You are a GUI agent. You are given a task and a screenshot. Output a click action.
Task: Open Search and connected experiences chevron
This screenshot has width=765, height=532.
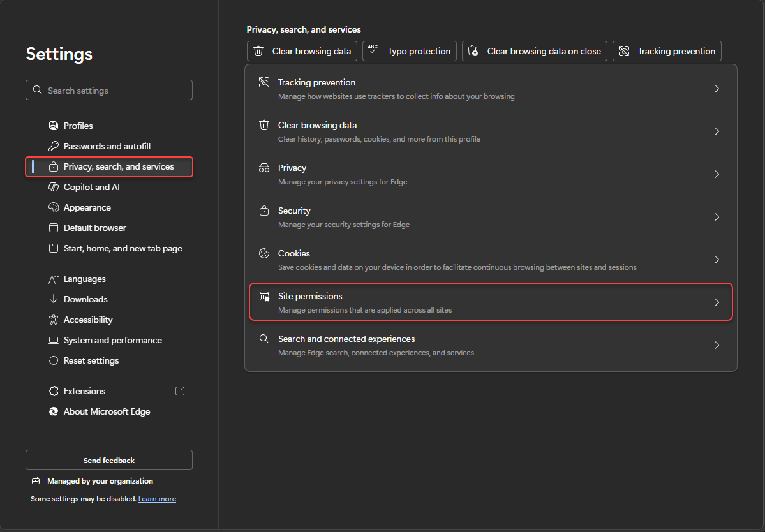coord(717,345)
